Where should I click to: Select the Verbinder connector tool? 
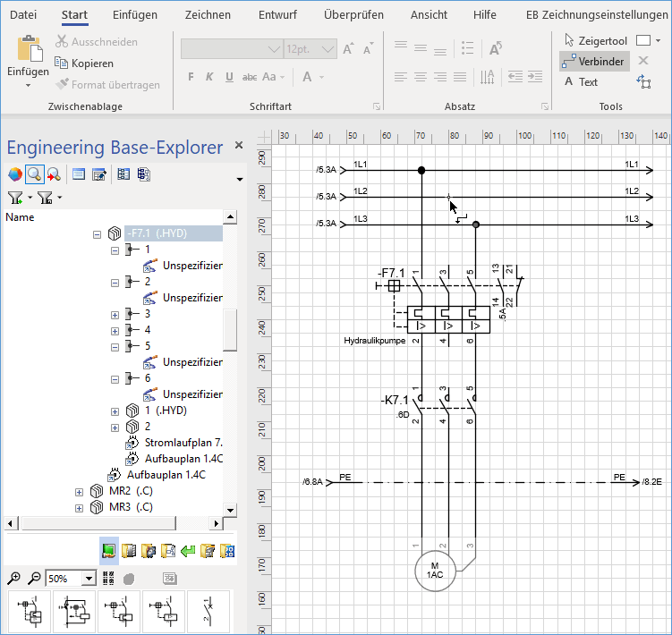[594, 61]
